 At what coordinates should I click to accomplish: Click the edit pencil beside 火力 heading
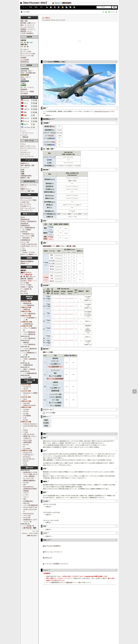(x=47, y=450)
